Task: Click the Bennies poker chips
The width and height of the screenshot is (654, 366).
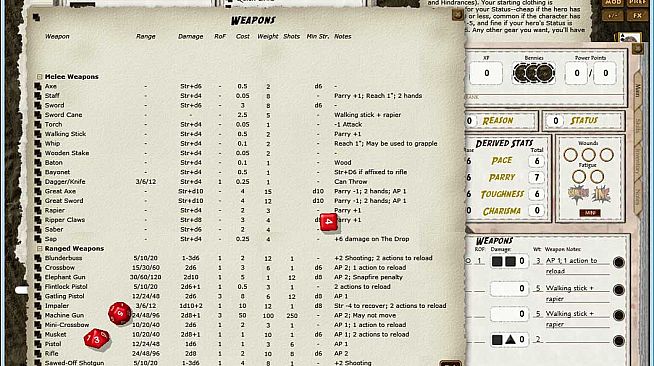Action: [534, 73]
